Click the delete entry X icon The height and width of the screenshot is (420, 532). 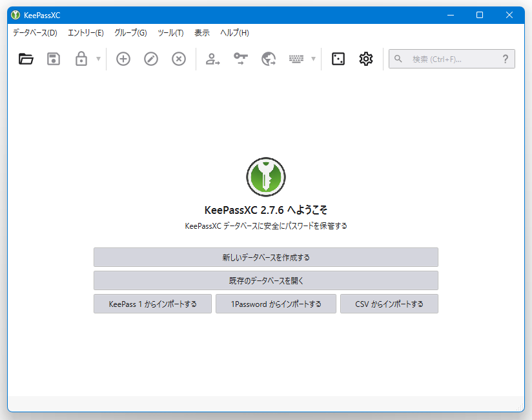[179, 59]
